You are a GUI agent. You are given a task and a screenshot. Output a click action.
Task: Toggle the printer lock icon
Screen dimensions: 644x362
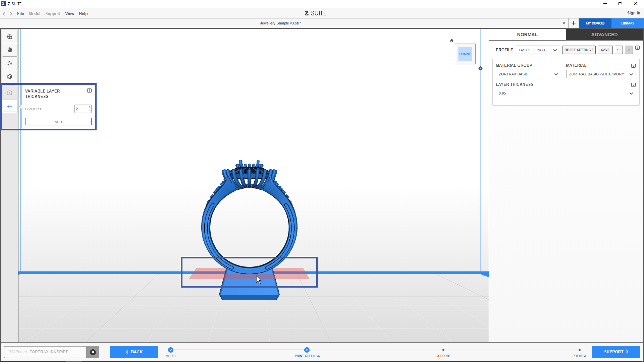93,352
